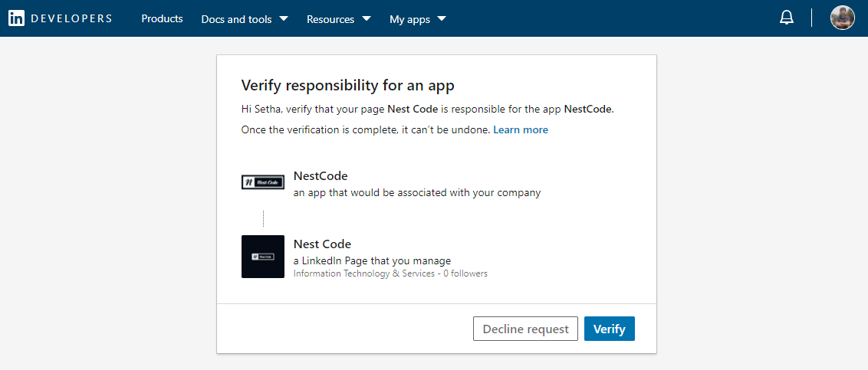Click the NestCode app name text
868x370 pixels.
pyautogui.click(x=321, y=176)
